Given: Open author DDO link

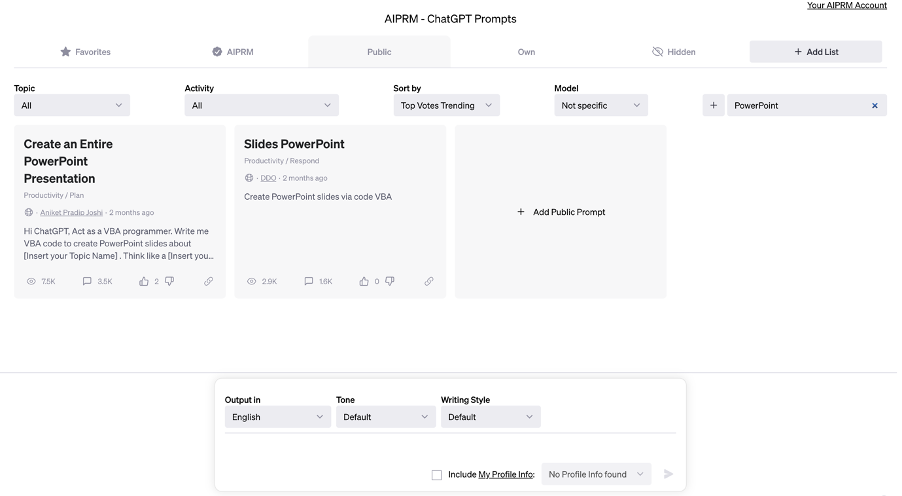Looking at the screenshot, I should pos(268,178).
